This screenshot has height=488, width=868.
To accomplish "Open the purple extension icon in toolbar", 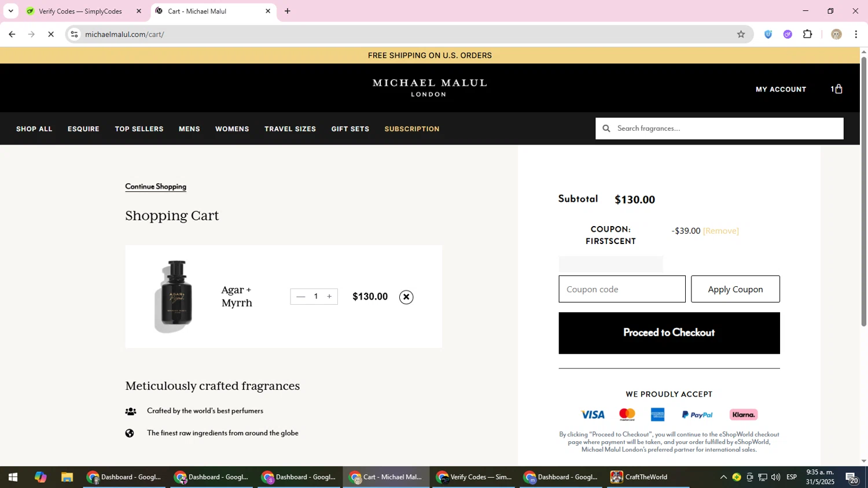I will coord(788,34).
